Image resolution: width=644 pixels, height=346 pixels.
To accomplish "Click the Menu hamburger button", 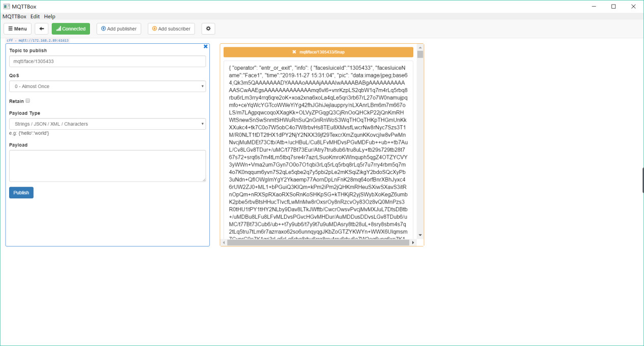I will point(18,29).
